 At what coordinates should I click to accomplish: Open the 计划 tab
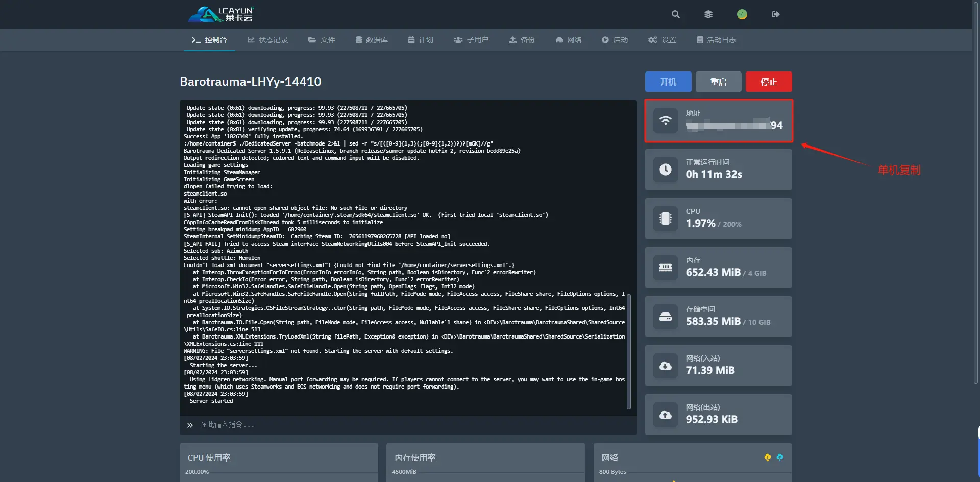coord(421,40)
